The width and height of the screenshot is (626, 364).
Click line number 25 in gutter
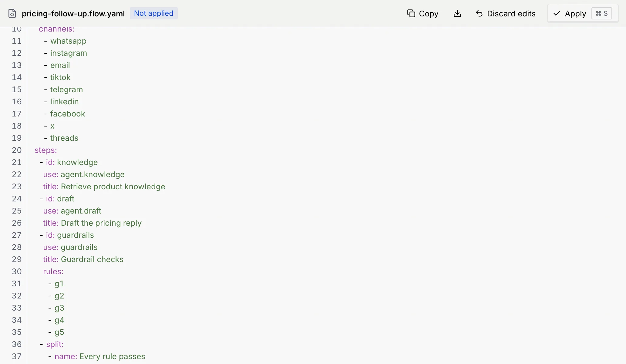click(x=17, y=211)
